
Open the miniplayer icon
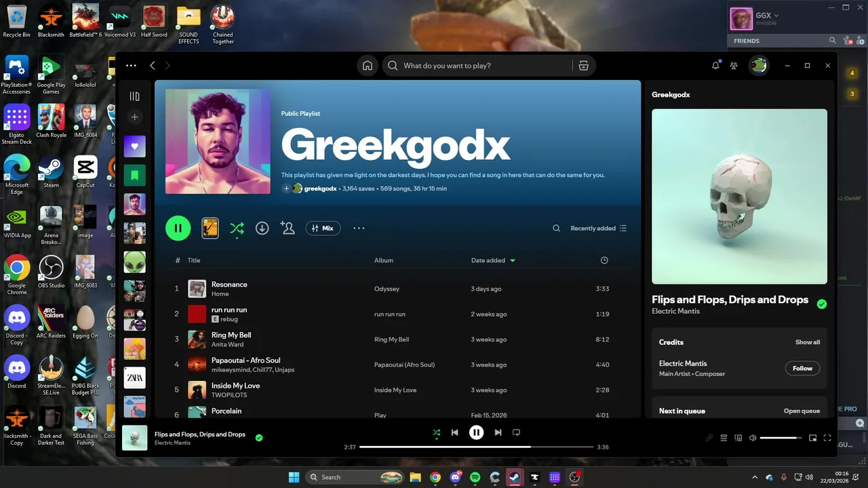(x=812, y=438)
